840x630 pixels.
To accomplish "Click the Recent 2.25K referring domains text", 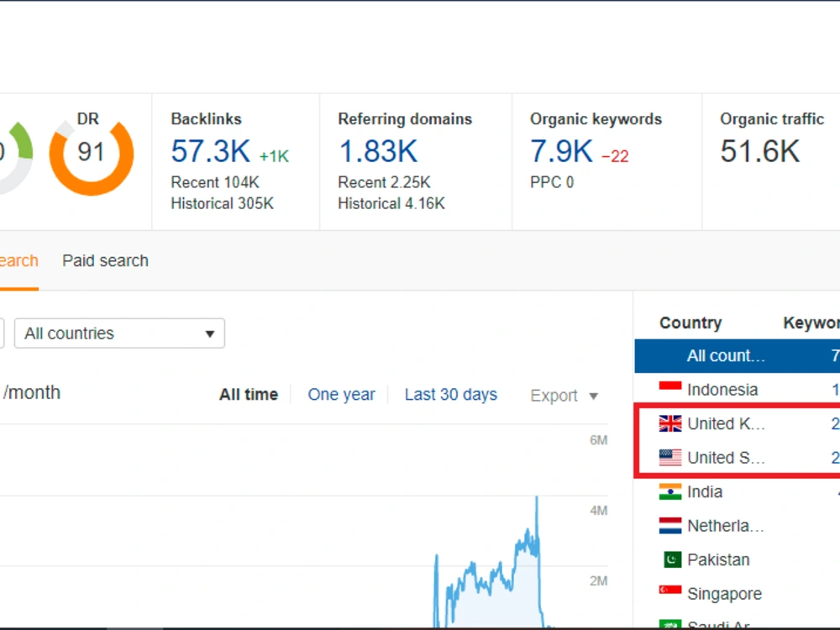I will (384, 182).
